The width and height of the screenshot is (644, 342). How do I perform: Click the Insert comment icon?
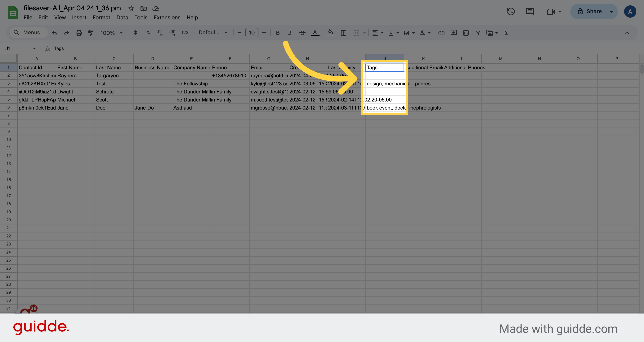[454, 33]
